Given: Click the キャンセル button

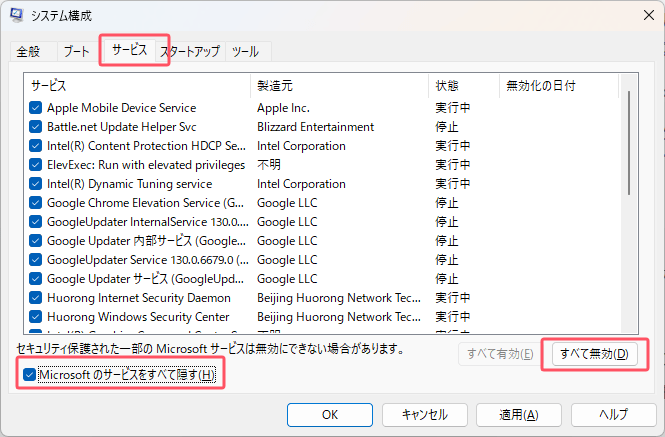Looking at the screenshot, I should [x=425, y=415].
